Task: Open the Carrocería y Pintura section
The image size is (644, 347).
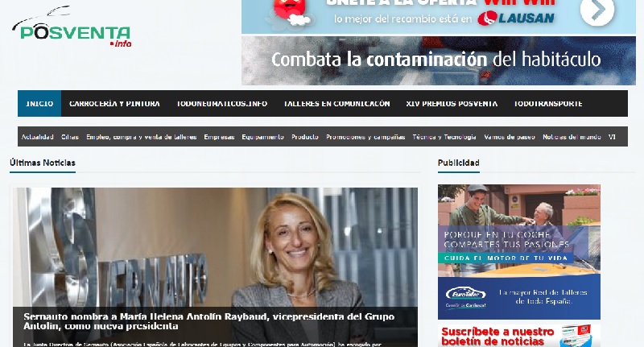Action: [114, 104]
